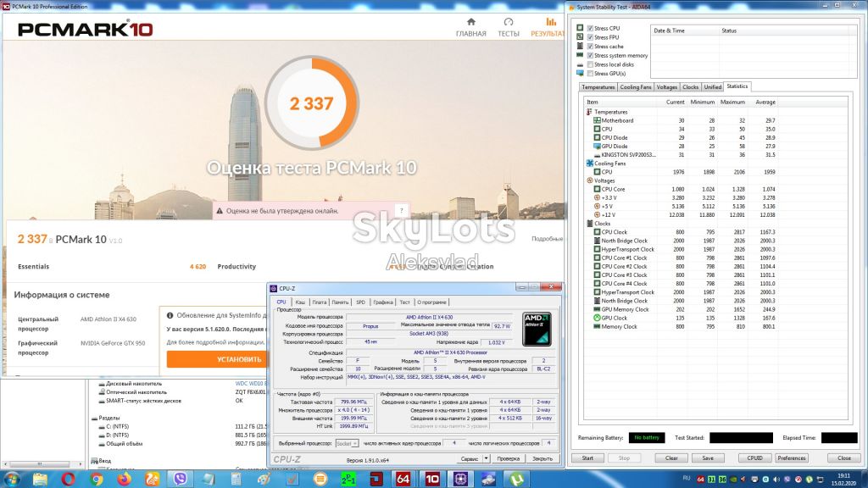Open the Результаты bar-chart icon in PCMark
868x488 pixels.
pyautogui.click(x=551, y=22)
